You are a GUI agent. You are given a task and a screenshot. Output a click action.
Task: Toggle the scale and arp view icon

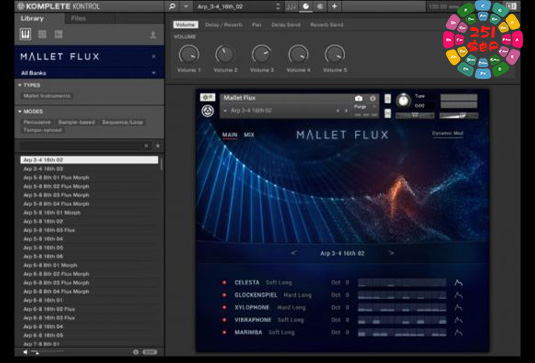click(x=291, y=6)
